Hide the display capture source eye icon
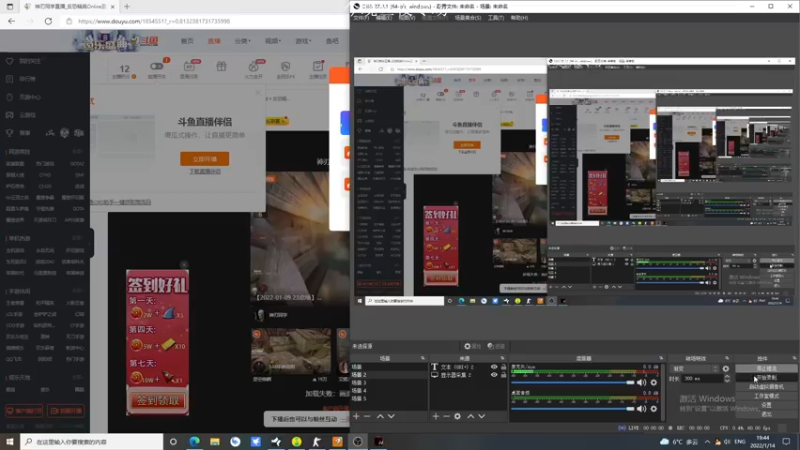Viewport: 800px width, 450px height. tap(494, 375)
